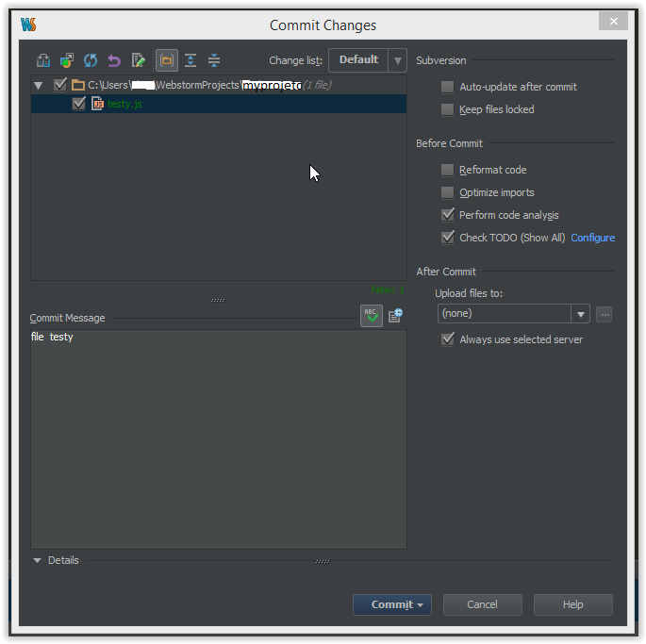Click the Move to Another Changelist icon
Image resolution: width=646 pixels, height=644 pixels.
[x=67, y=60]
